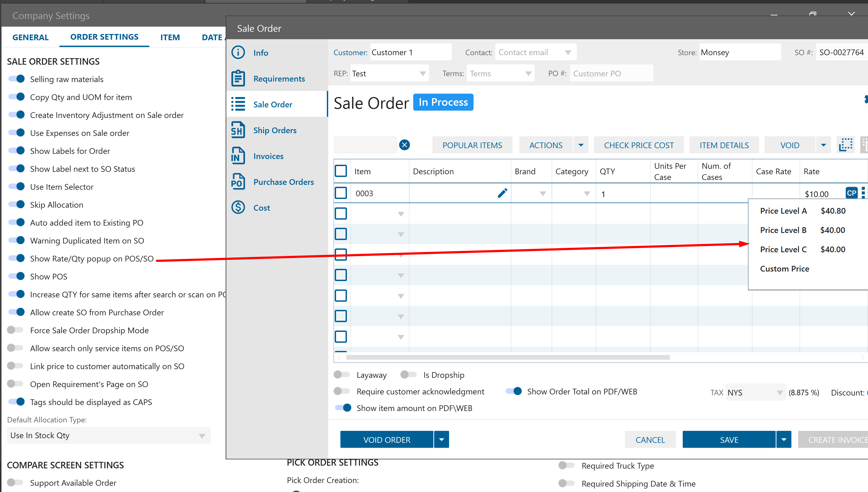The height and width of the screenshot is (492, 868).
Task: Open the Ship Orders icon
Action: point(238,130)
